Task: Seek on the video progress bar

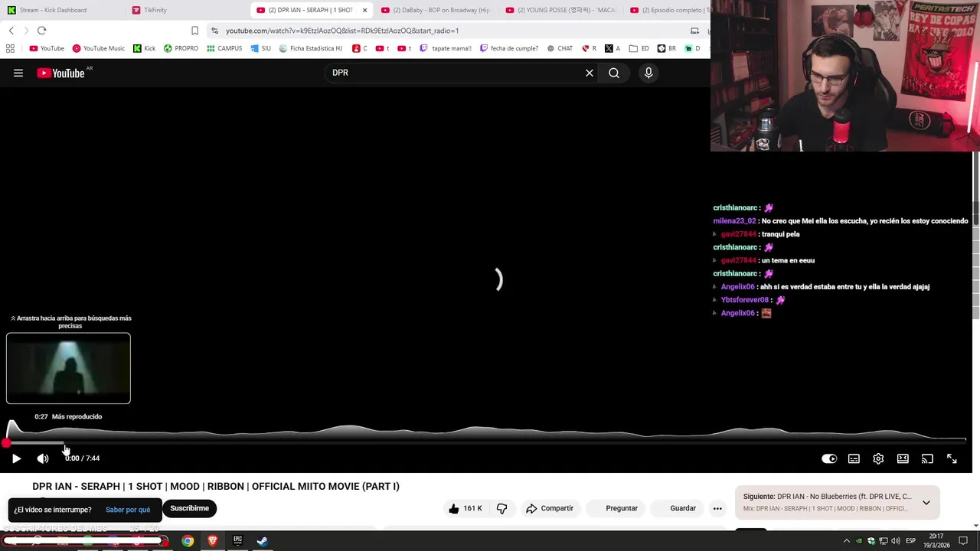Action: pyautogui.click(x=486, y=442)
